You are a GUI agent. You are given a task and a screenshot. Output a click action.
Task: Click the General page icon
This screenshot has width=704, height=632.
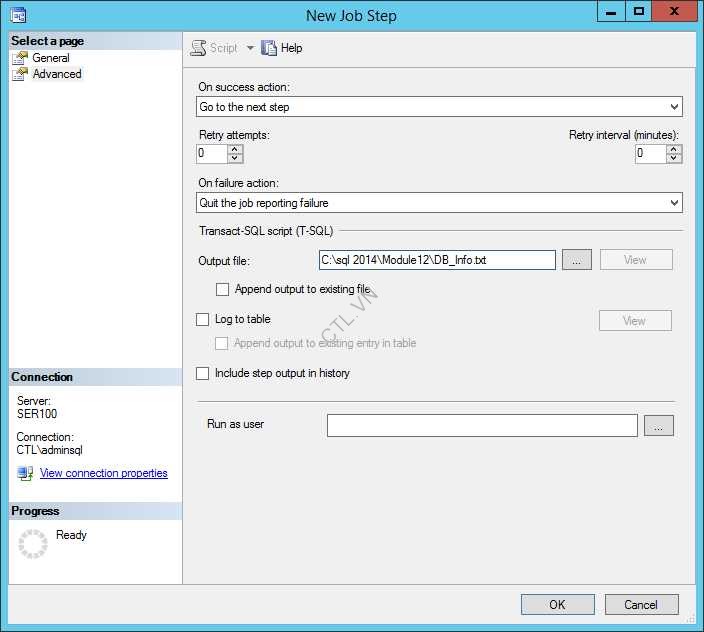click(20, 58)
